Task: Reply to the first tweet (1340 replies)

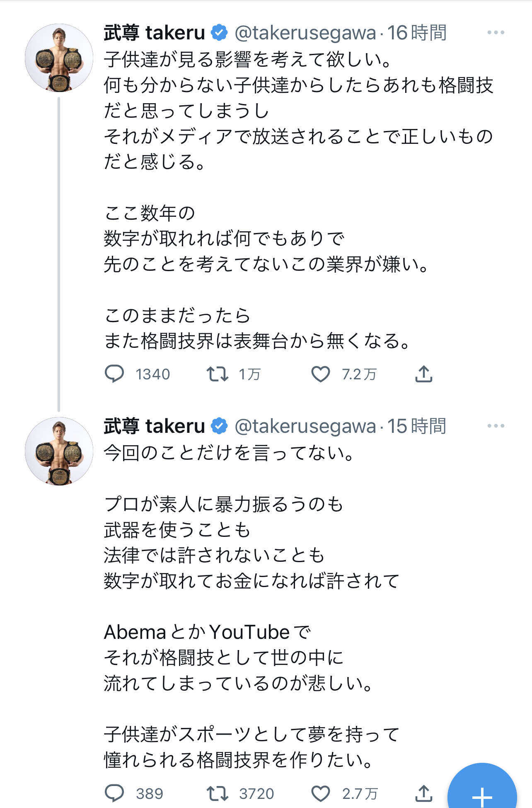Action: [x=114, y=374]
